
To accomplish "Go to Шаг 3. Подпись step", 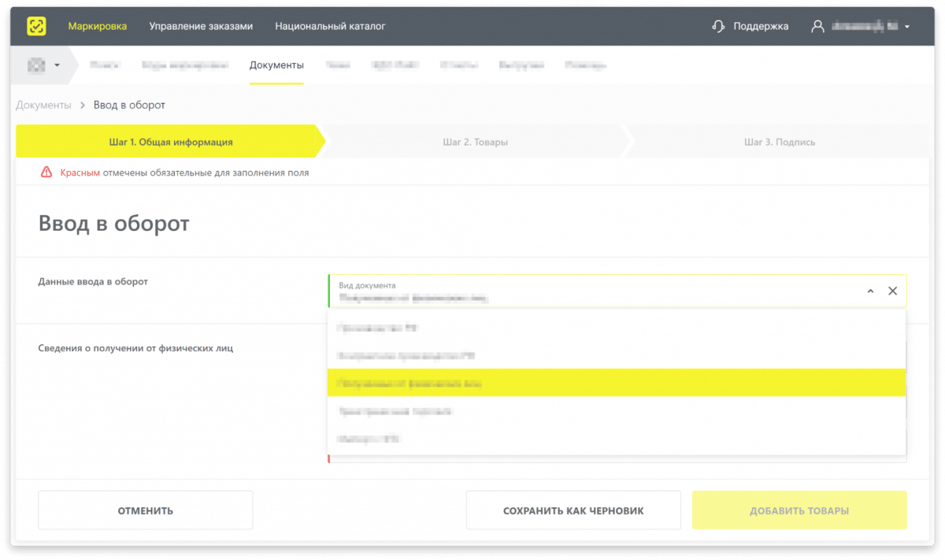I will tap(779, 143).
